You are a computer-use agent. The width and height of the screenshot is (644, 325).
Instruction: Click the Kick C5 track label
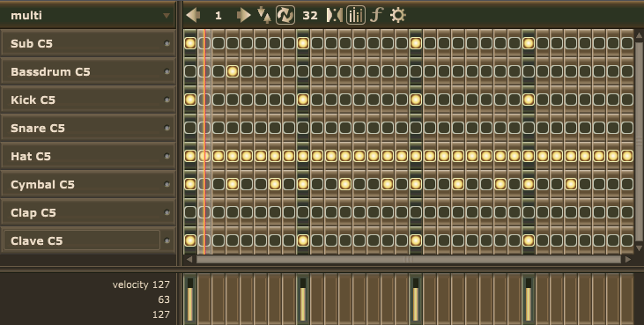click(33, 100)
